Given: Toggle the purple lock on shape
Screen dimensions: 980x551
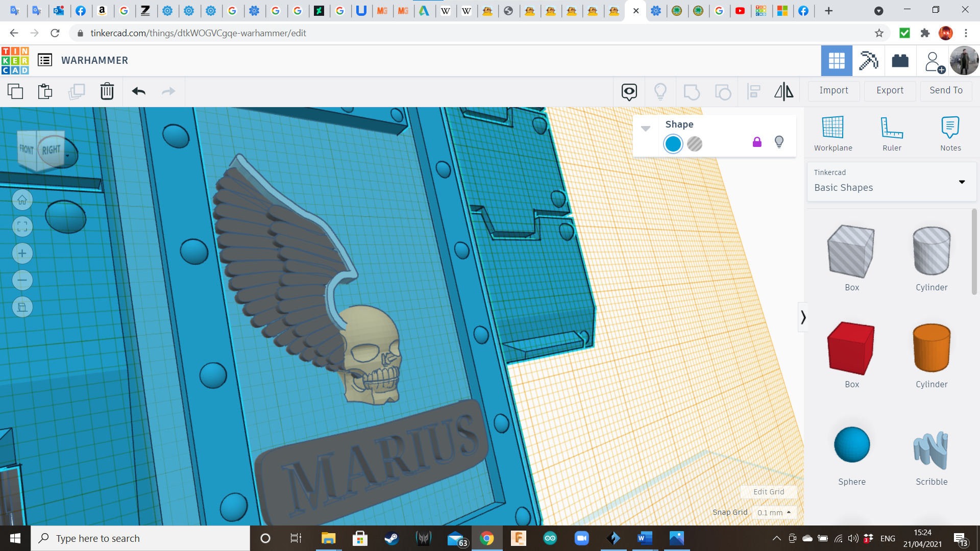Looking at the screenshot, I should tap(757, 142).
